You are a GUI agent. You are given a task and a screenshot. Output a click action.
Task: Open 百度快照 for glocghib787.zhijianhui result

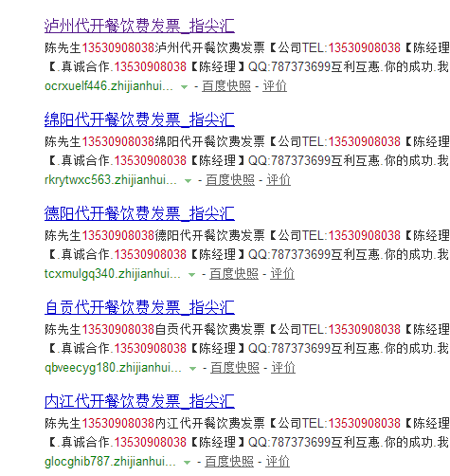pyautogui.click(x=229, y=462)
